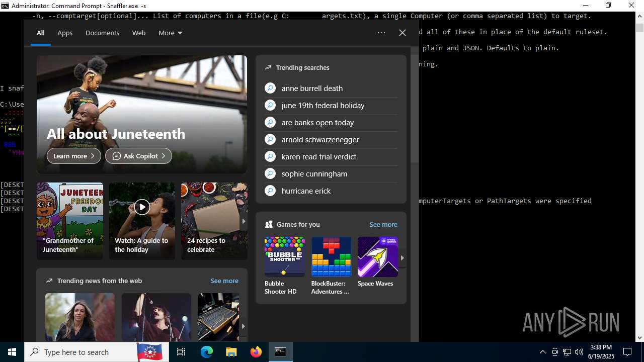
Task: Switch to the Documents tab
Action: [102, 33]
